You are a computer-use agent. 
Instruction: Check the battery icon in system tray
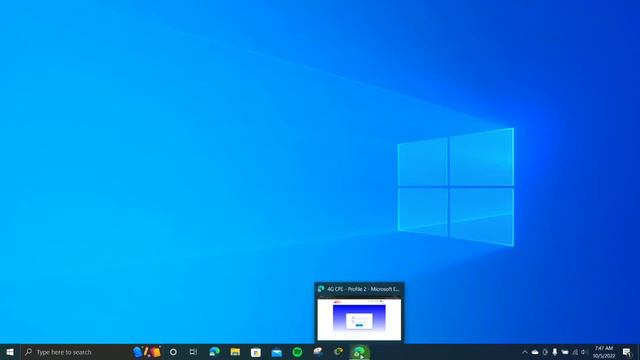tap(565, 352)
